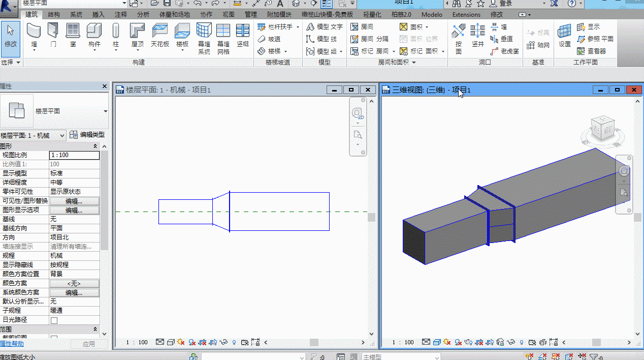This screenshot has width=644, height=360.
Task: Pick the 幕墙网格 curtain grid tool
Action: pyautogui.click(x=223, y=39)
